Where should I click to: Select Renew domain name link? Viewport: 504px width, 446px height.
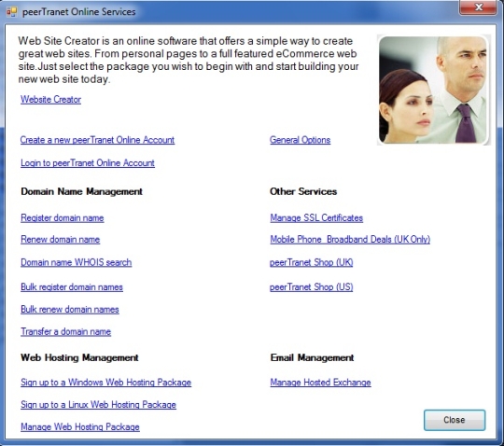pyautogui.click(x=60, y=240)
